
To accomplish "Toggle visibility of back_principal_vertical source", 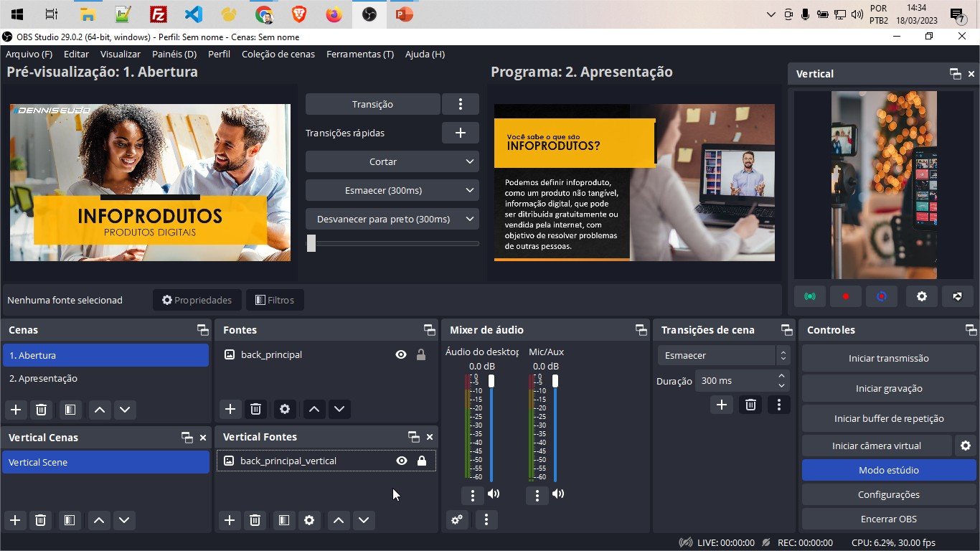I will 402,461.
